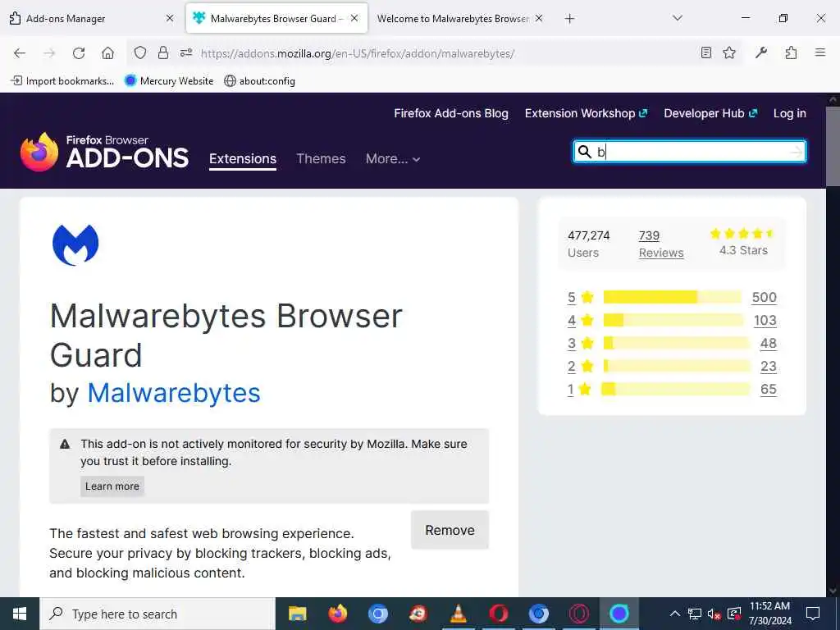Click the tracking protection shield icon
840x630 pixels.
pyautogui.click(x=139, y=53)
